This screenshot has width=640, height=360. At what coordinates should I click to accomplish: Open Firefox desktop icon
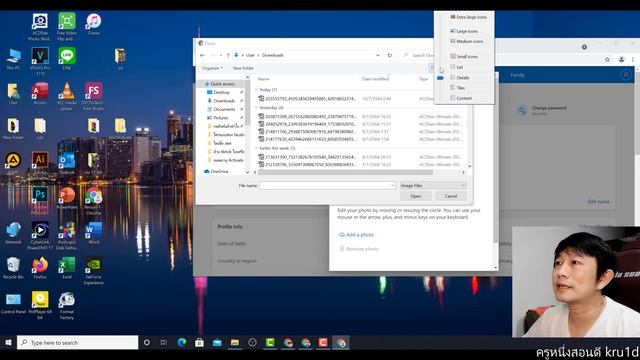click(x=40, y=268)
